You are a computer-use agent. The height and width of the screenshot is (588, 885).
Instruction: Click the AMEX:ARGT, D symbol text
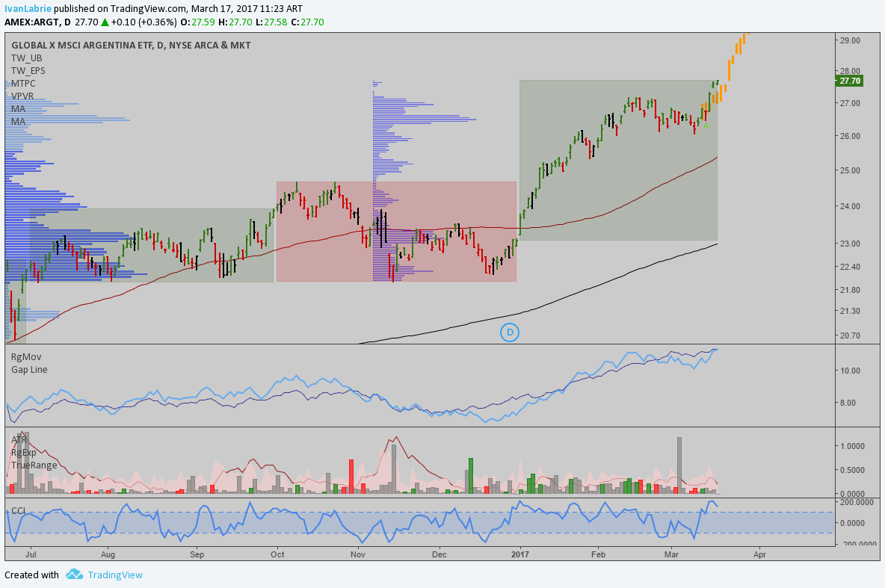pos(37,22)
